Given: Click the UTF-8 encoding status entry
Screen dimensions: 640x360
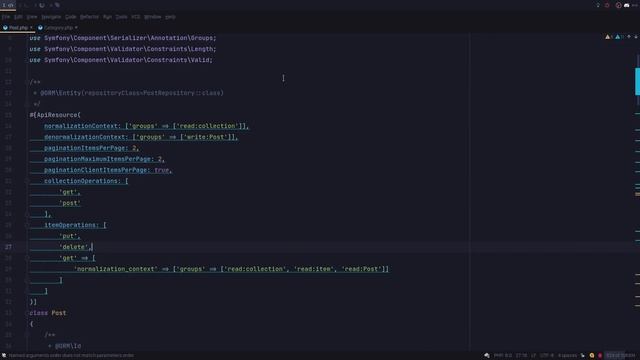Looking at the screenshot, I should coord(547,356).
